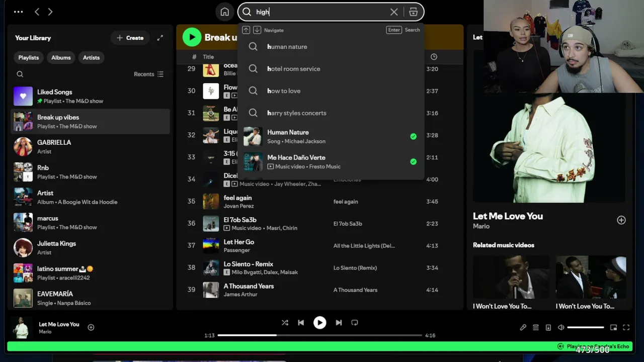Viewport: 644px width, 362px height.
Task: Click the play button in player bar
Action: point(319,323)
